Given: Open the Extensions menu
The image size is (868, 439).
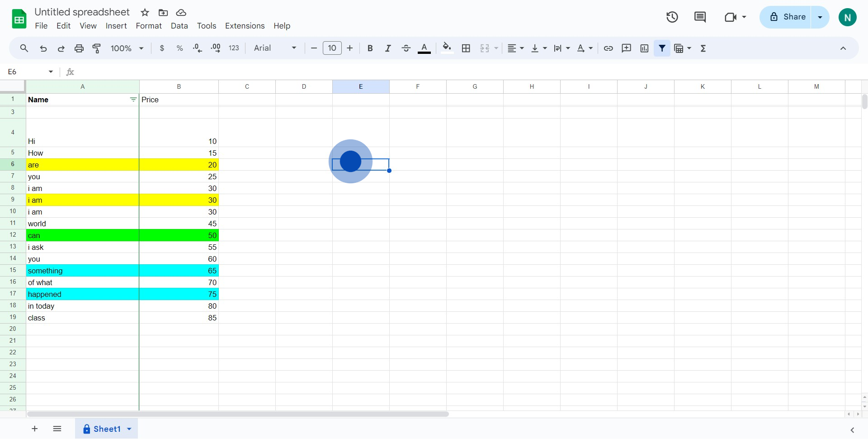Looking at the screenshot, I should tap(245, 26).
